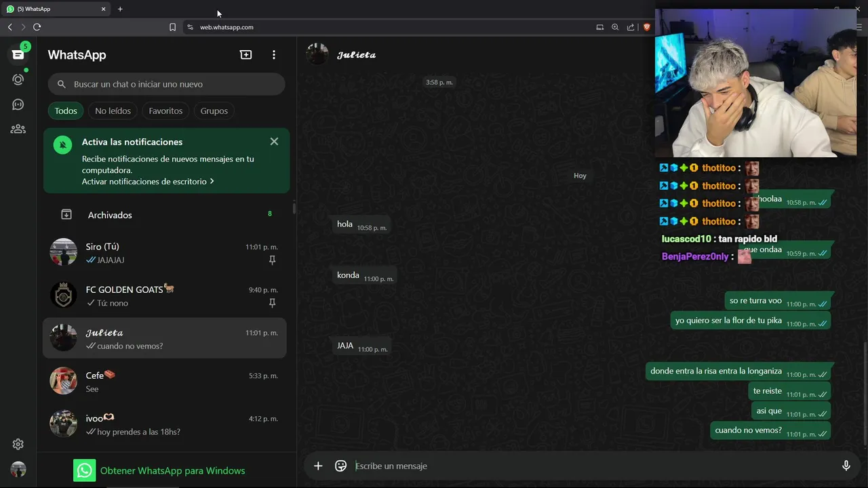Click the browser zoom magnifier icon
Viewport: 868px width, 488px height.
[615, 27]
